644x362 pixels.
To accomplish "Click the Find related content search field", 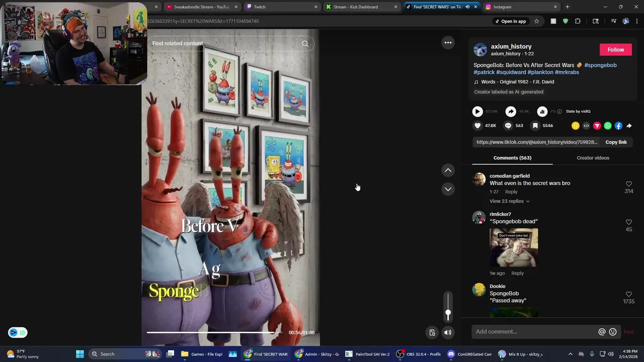I will [224, 43].
